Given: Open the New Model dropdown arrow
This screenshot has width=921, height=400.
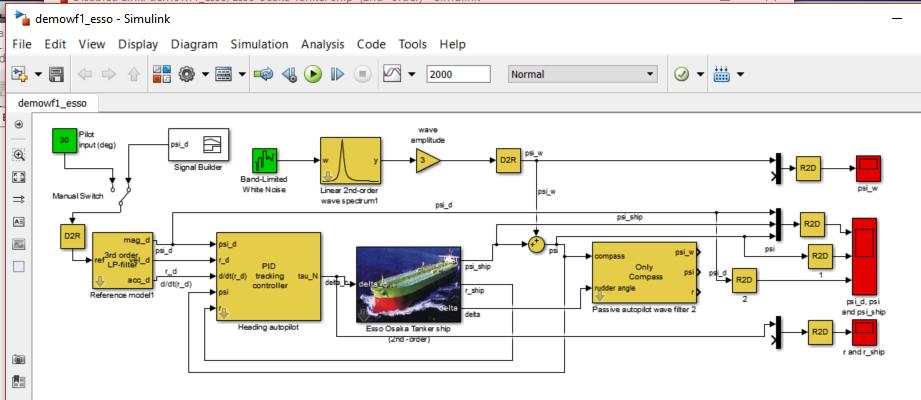Looking at the screenshot, I should pyautogui.click(x=39, y=75).
